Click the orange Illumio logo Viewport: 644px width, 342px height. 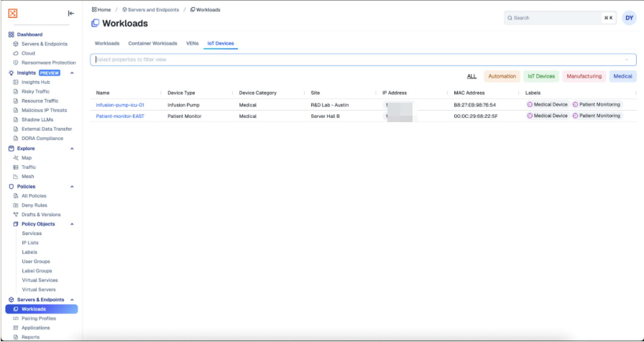click(13, 14)
